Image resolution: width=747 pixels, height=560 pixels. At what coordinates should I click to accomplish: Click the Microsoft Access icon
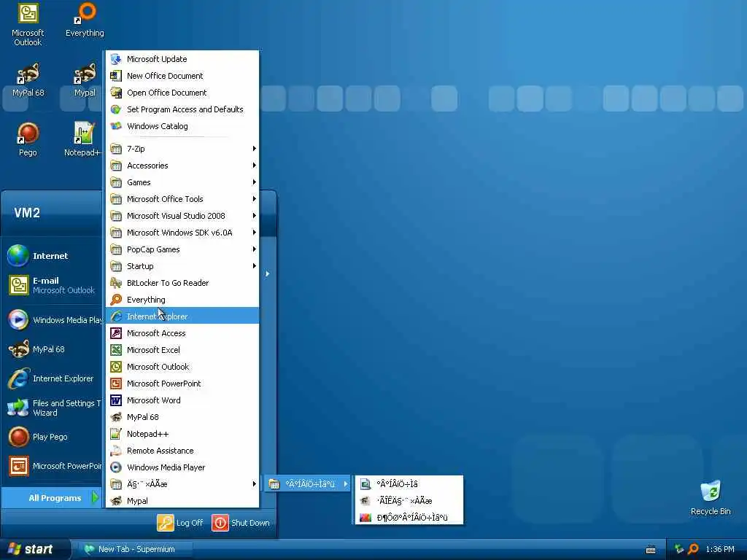point(116,333)
